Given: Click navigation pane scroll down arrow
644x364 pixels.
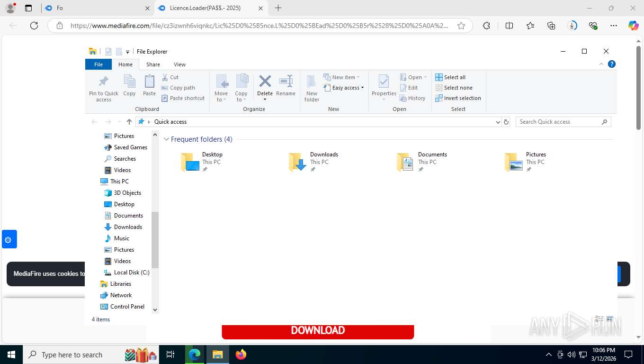Looking at the screenshot, I should point(155,309).
